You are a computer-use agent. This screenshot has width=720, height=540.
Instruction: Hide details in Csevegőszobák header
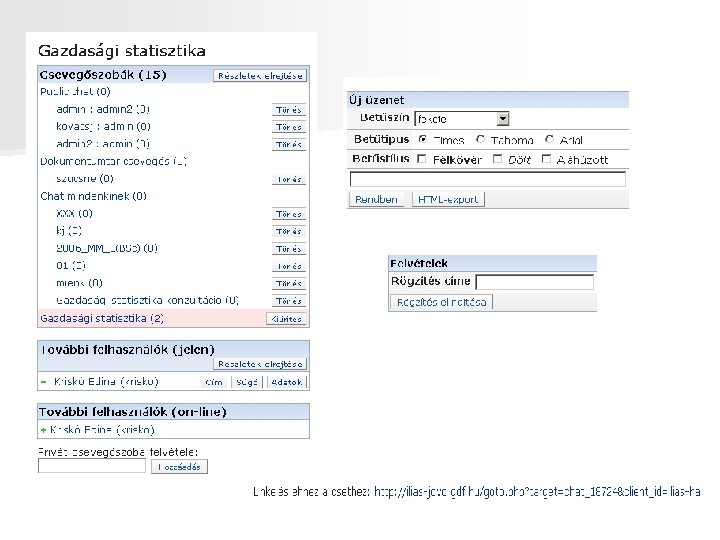[x=260, y=76]
